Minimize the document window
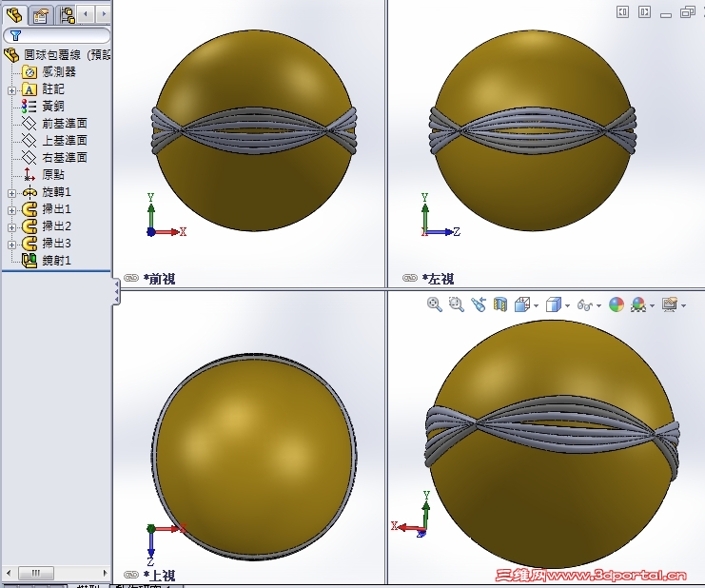This screenshot has height=588, width=705. pos(666,15)
